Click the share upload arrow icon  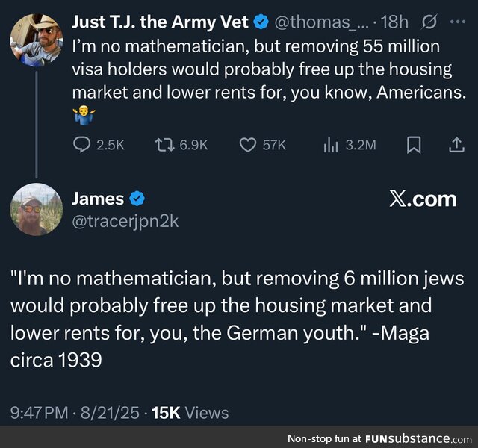pyautogui.click(x=456, y=146)
